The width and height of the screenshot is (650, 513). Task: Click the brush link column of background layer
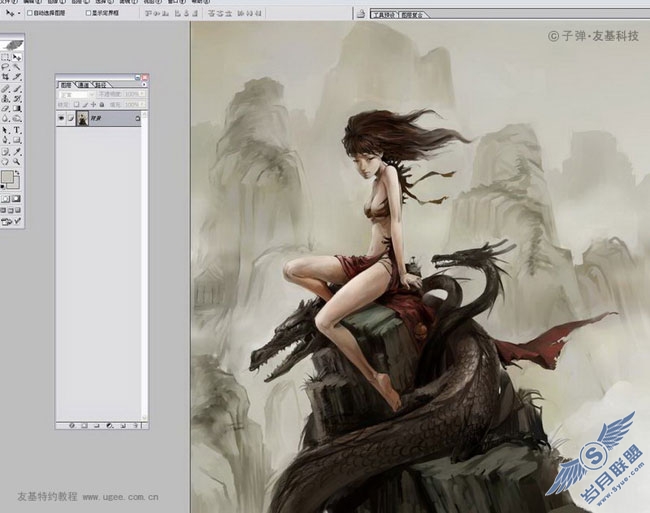click(71, 118)
